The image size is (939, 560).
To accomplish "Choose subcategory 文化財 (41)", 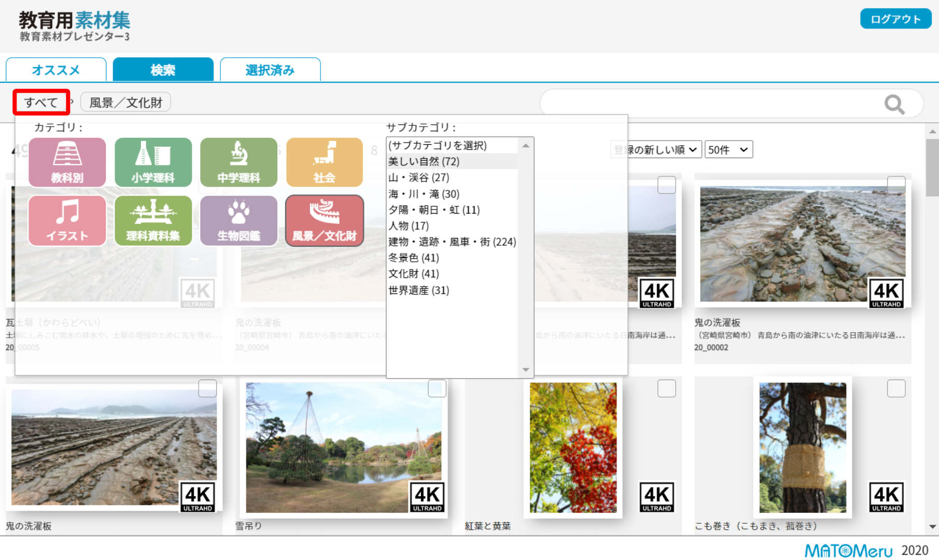I will (x=452, y=274).
